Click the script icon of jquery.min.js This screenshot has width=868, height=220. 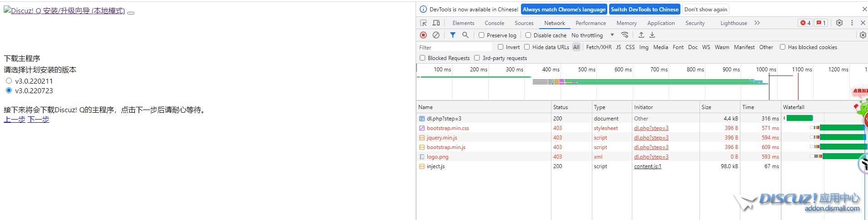pos(422,138)
